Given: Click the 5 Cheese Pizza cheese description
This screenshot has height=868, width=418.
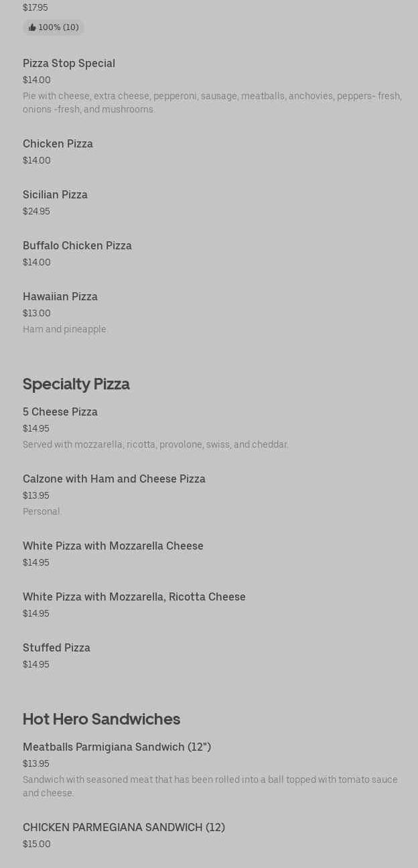Looking at the screenshot, I should 155,444.
